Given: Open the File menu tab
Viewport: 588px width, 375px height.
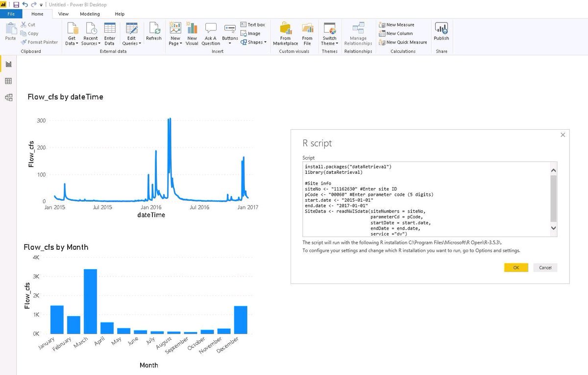Looking at the screenshot, I should click(x=11, y=14).
